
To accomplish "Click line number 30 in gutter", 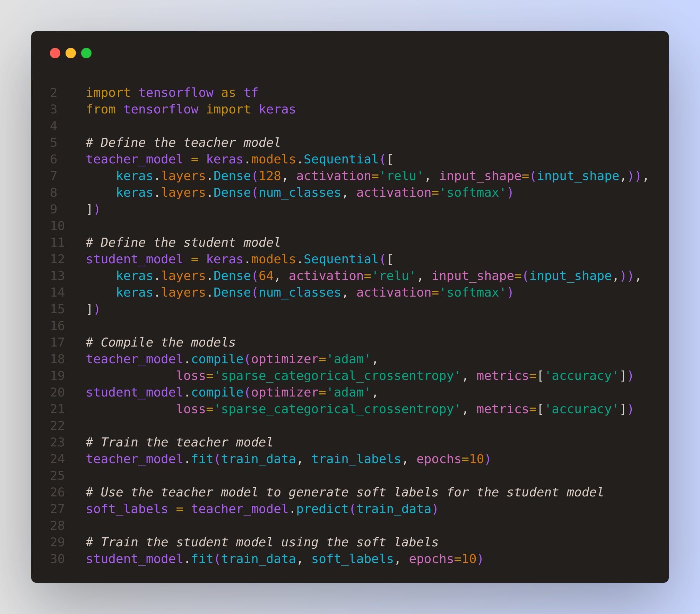I will tap(58, 559).
